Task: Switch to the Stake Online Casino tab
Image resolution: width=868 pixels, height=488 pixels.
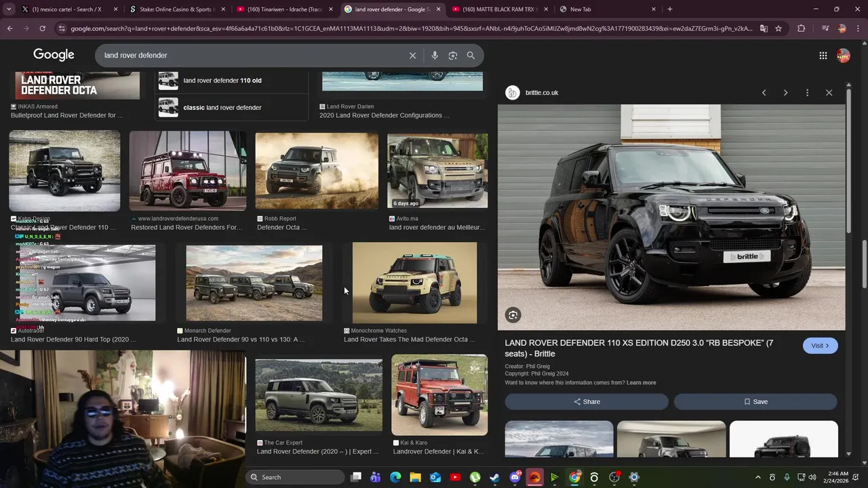Action: click(176, 9)
